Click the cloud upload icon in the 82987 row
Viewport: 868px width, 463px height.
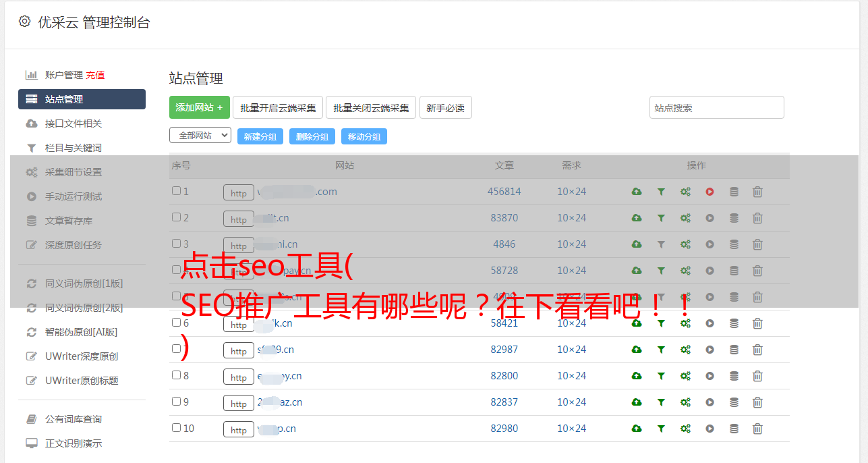pos(637,350)
